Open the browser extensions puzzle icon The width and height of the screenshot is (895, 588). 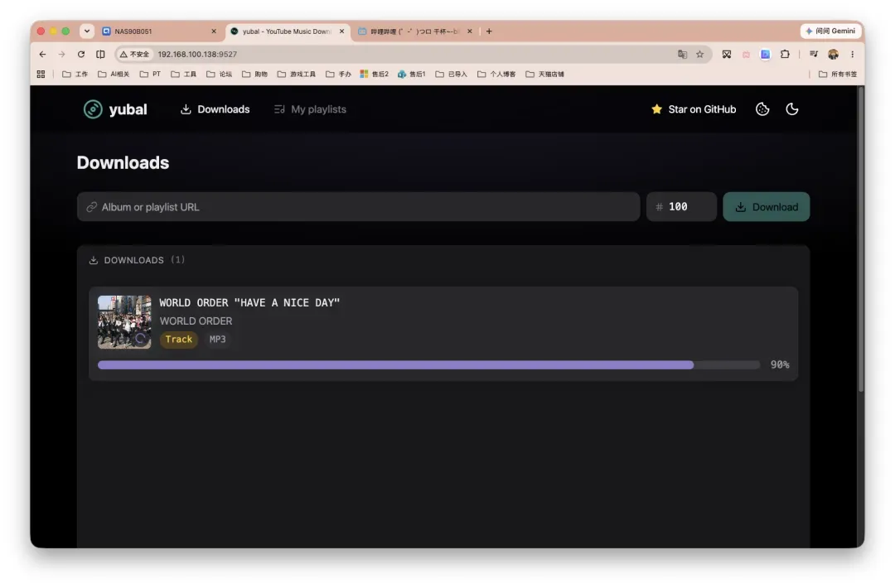tap(785, 54)
